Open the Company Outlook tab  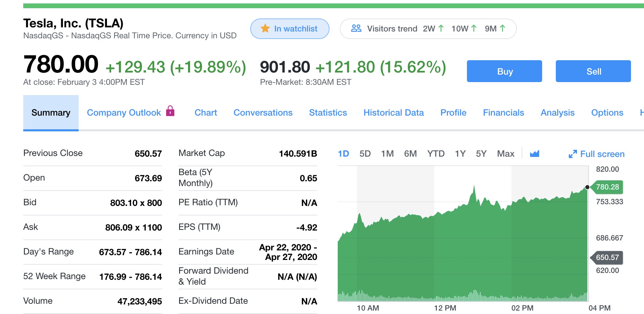[x=124, y=113]
